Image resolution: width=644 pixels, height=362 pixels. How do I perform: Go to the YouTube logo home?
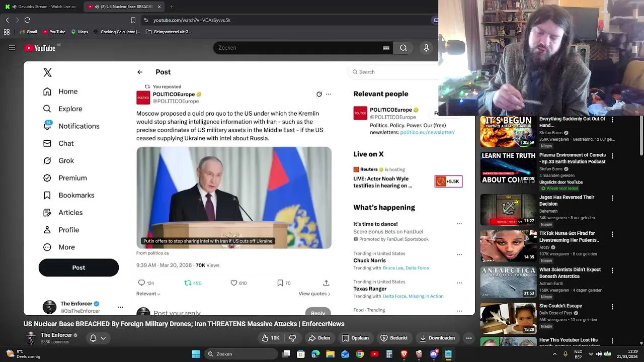point(40,48)
